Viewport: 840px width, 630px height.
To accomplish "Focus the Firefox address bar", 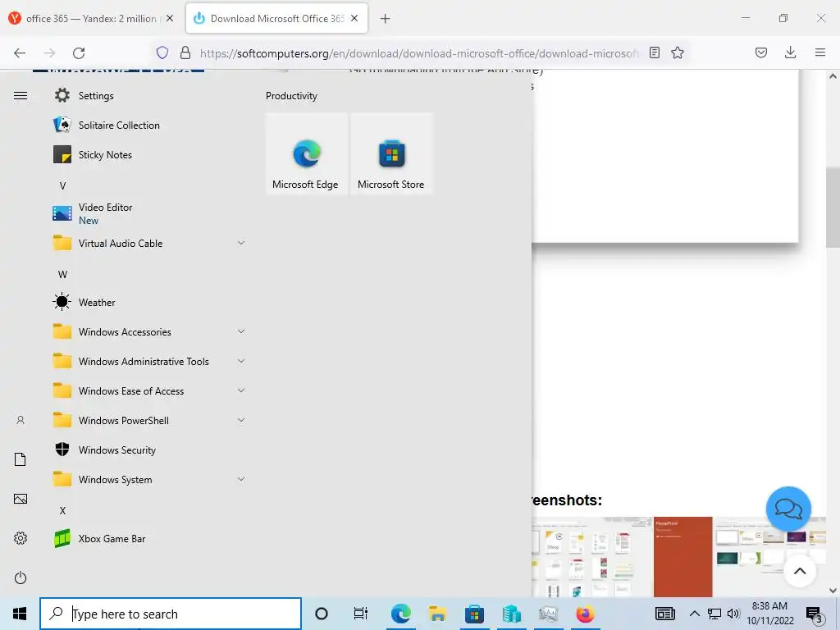I will coord(418,53).
